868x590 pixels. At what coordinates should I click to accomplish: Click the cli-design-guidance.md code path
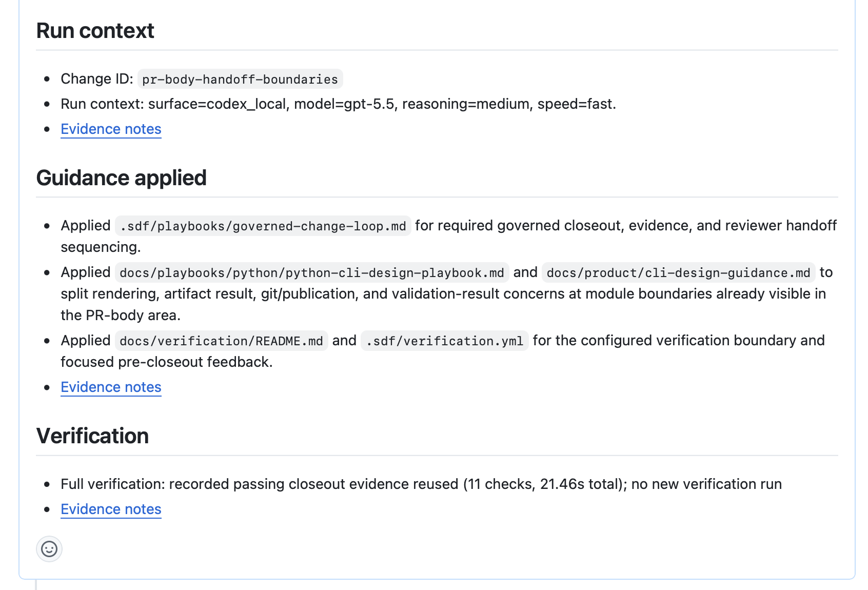[x=679, y=272]
